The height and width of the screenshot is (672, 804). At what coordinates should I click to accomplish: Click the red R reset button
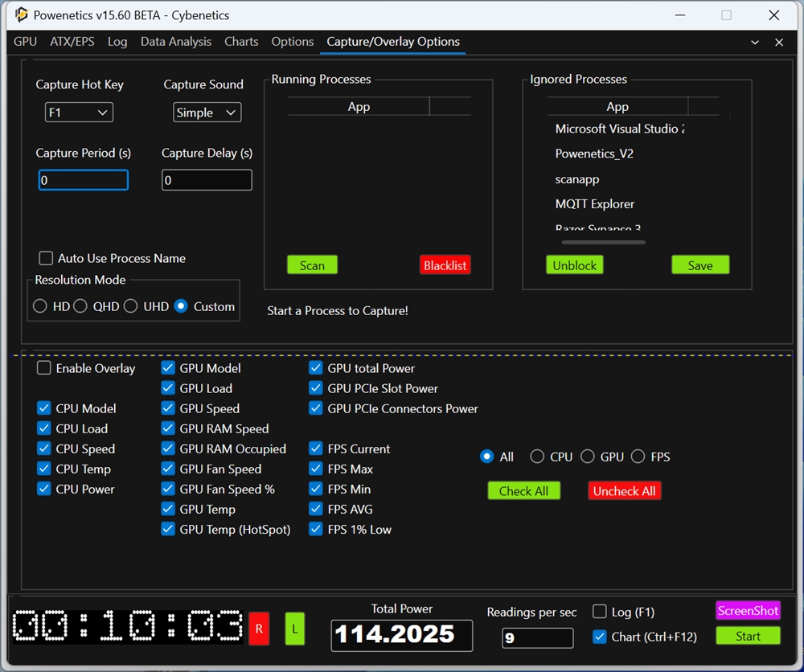tap(259, 629)
